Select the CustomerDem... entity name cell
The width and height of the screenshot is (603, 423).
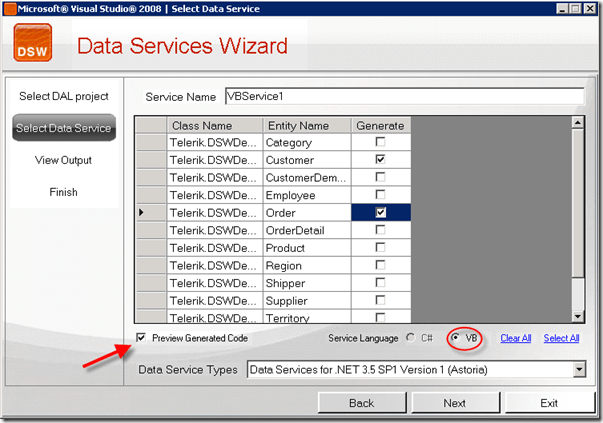[307, 177]
